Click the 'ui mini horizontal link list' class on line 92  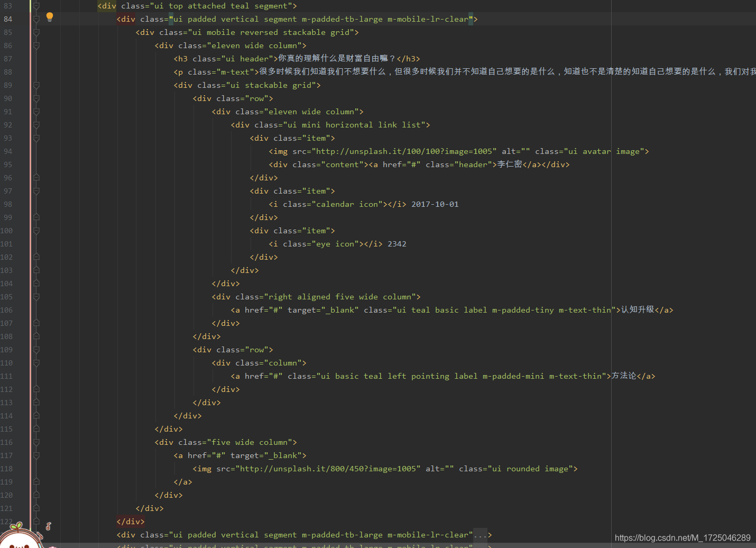point(354,125)
